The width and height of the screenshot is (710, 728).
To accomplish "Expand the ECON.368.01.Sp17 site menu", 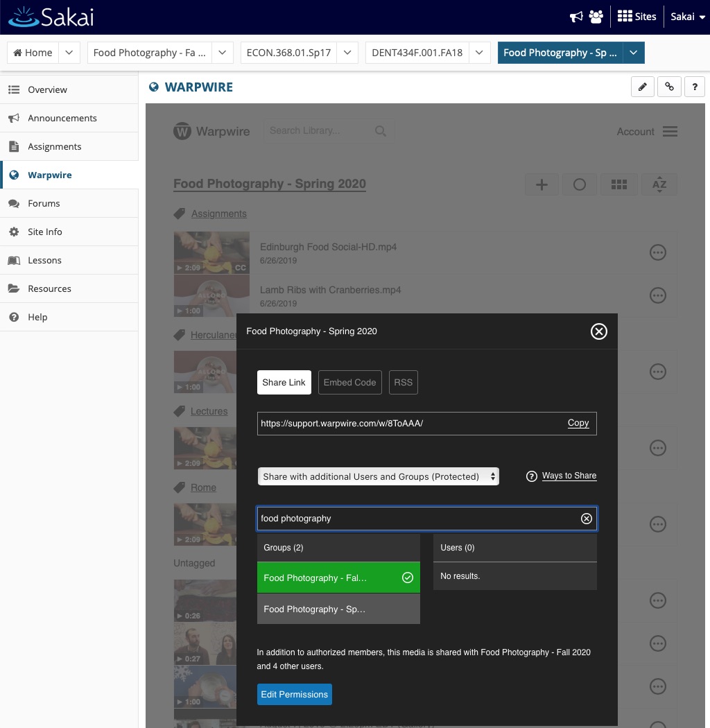I will point(347,53).
